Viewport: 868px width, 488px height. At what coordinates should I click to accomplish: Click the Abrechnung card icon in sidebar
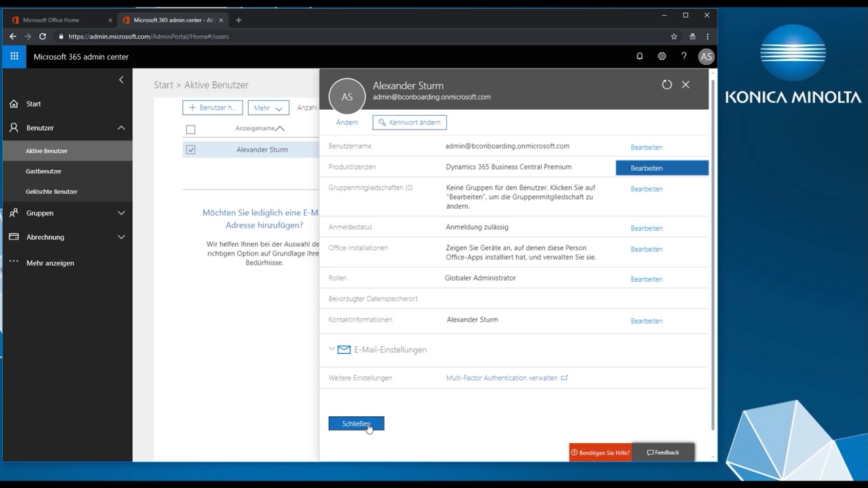pos(14,237)
